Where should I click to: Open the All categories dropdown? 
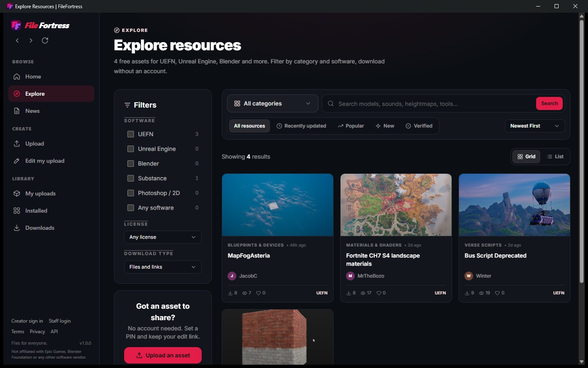[x=272, y=103]
